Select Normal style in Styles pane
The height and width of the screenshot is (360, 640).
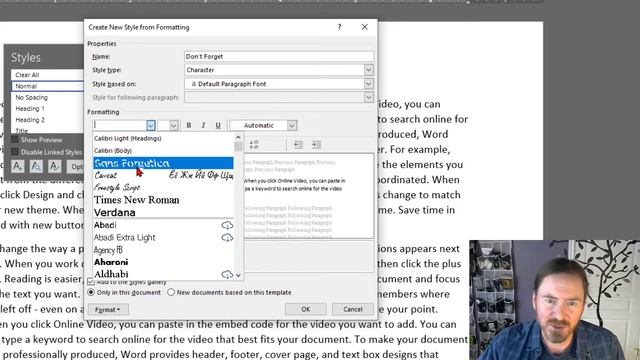(x=47, y=86)
